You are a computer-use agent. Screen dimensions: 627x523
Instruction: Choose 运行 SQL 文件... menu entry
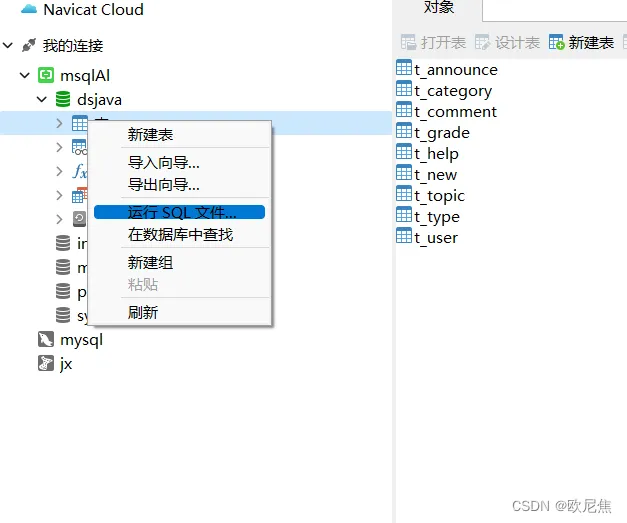pos(180,212)
